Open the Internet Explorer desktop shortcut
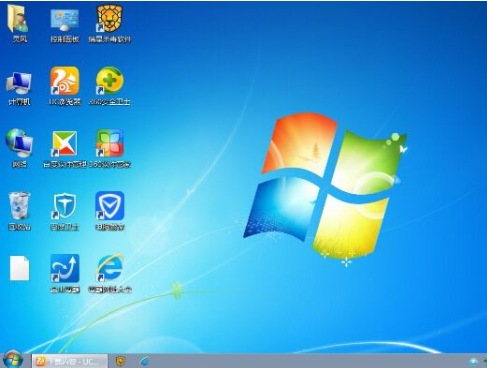This screenshot has width=487, height=368. [x=110, y=273]
